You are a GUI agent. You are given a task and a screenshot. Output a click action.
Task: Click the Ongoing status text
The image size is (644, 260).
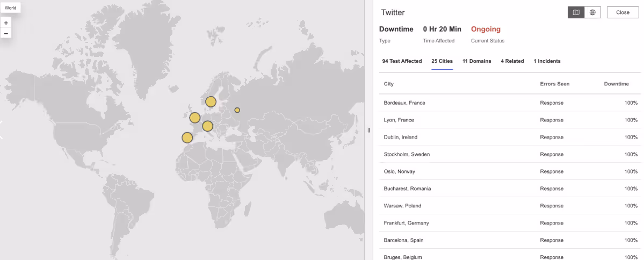click(486, 29)
